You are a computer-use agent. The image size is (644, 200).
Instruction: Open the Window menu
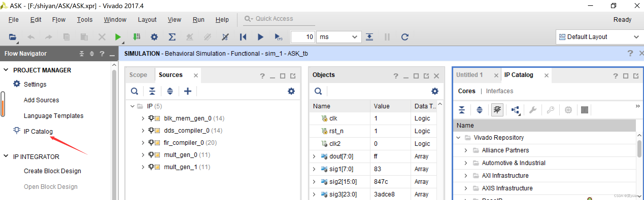(115, 19)
